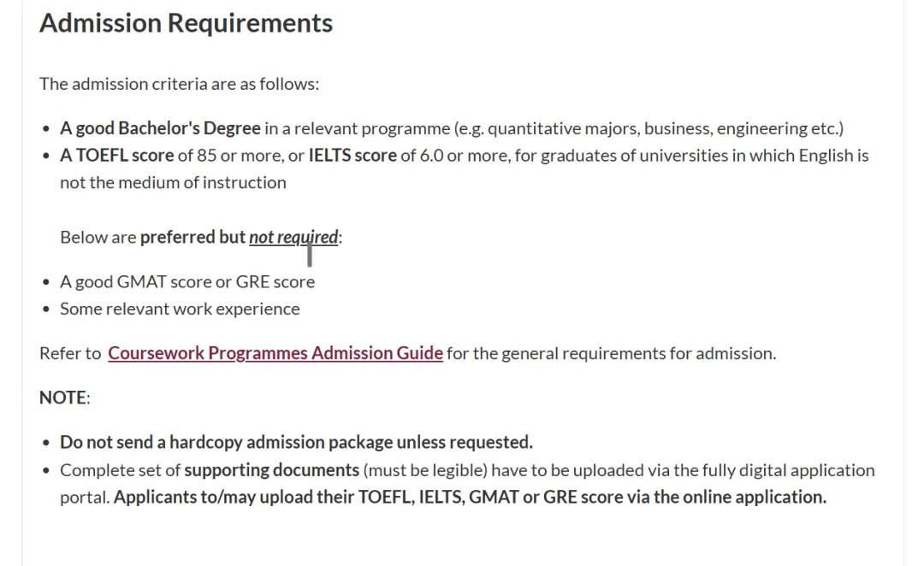Click the "A good GMAT score or GRE score" item
This screenshot has width=924, height=566.
[187, 281]
